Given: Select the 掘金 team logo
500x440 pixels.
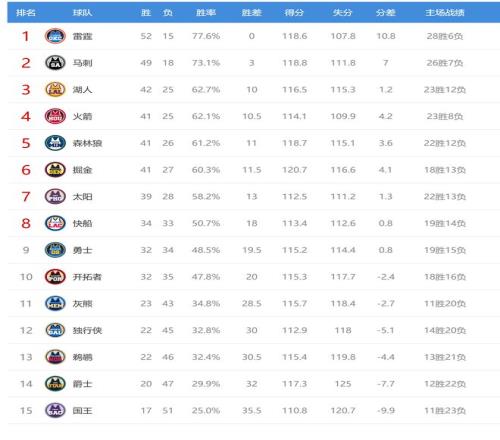Looking at the screenshot, I should pyautogui.click(x=55, y=170).
